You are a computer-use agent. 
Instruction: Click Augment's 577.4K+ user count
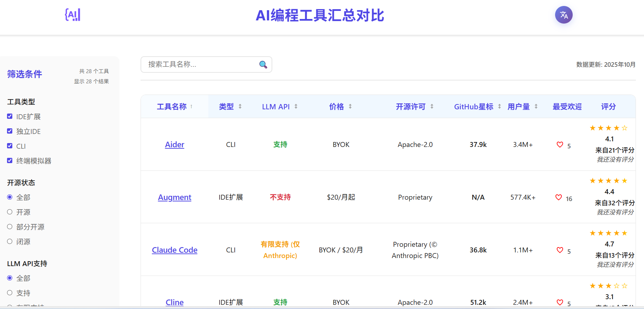523,197
